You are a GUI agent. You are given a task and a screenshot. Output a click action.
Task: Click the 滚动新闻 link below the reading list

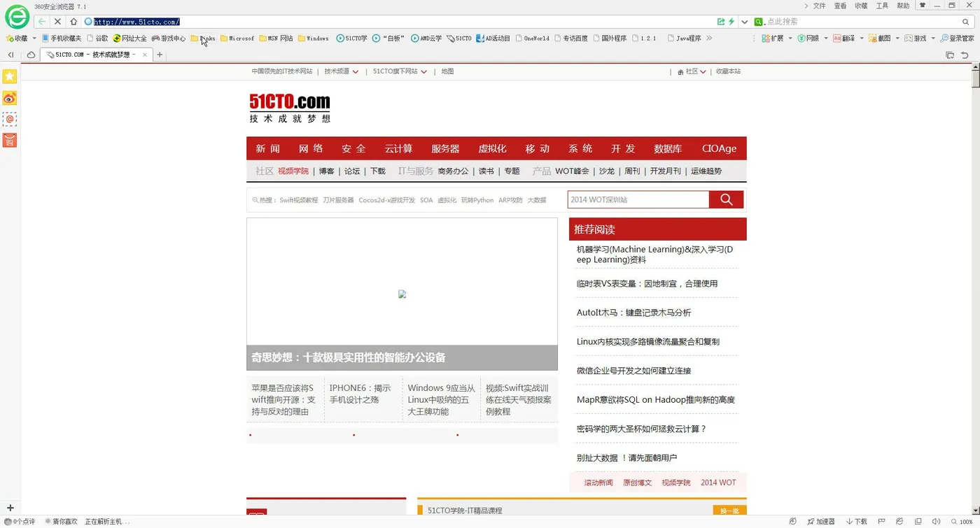pos(598,483)
